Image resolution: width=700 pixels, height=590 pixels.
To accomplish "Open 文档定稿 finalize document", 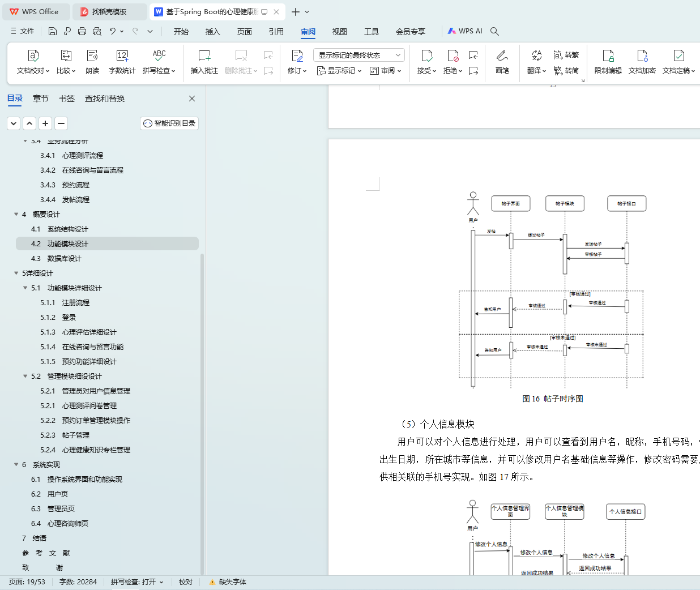I will 678,62.
